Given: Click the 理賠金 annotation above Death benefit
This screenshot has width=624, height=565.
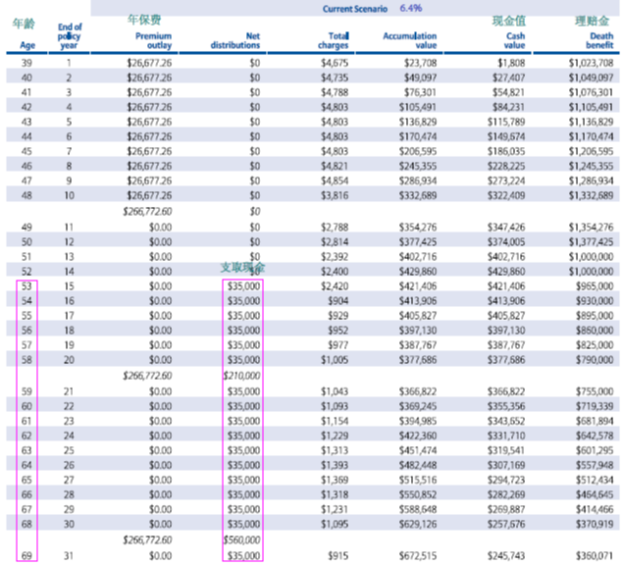Looking at the screenshot, I should pyautogui.click(x=592, y=21).
